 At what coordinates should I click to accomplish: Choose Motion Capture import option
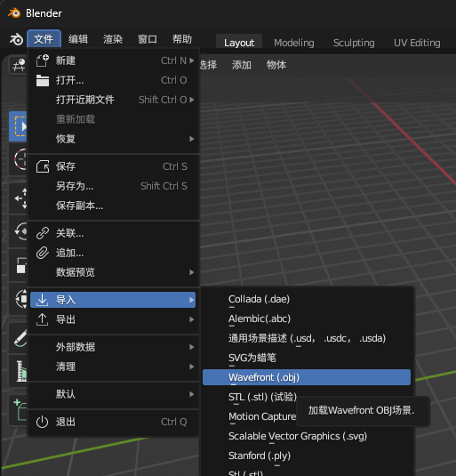tap(262, 416)
